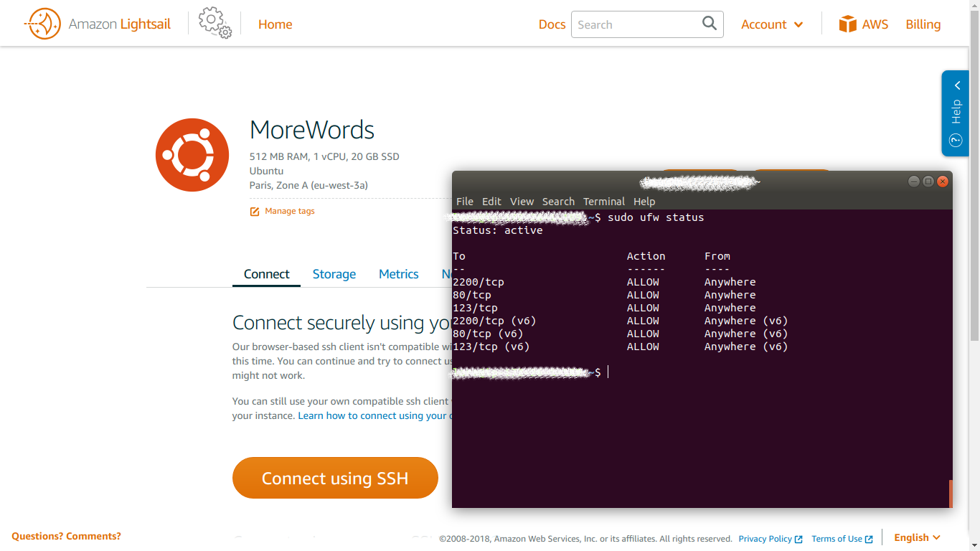The width and height of the screenshot is (980, 551).
Task: Open the Amazon Lightsail logo home
Action: pyautogui.click(x=98, y=24)
